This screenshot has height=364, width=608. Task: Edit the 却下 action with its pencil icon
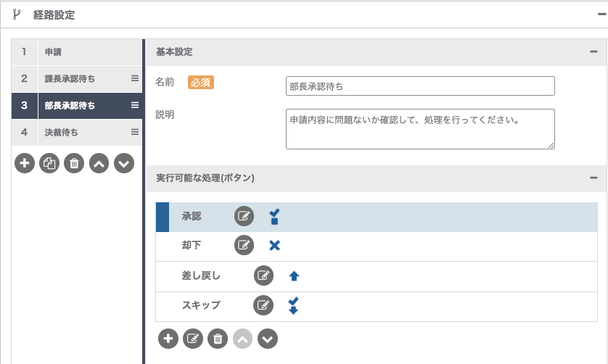[244, 245]
